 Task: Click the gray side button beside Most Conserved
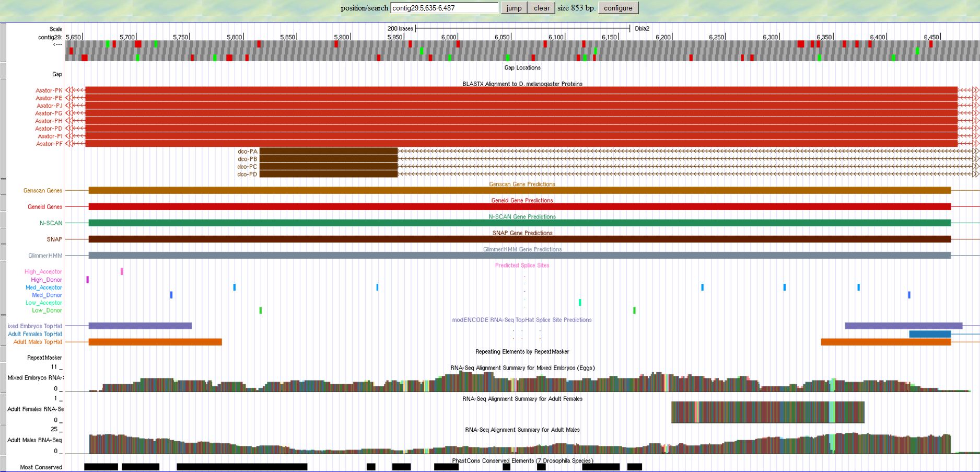click(x=3, y=464)
